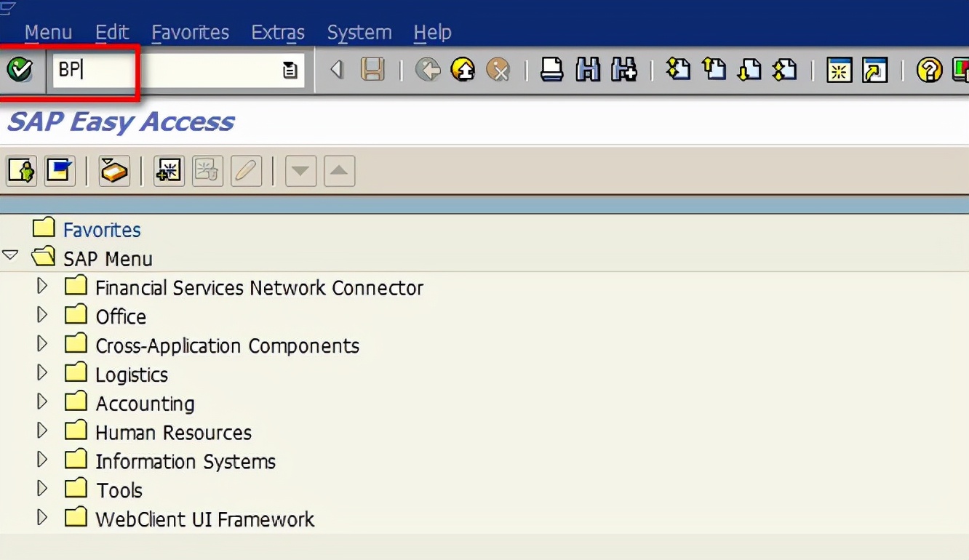Click the folder icon beside Favorites
969x560 pixels.
(44, 228)
